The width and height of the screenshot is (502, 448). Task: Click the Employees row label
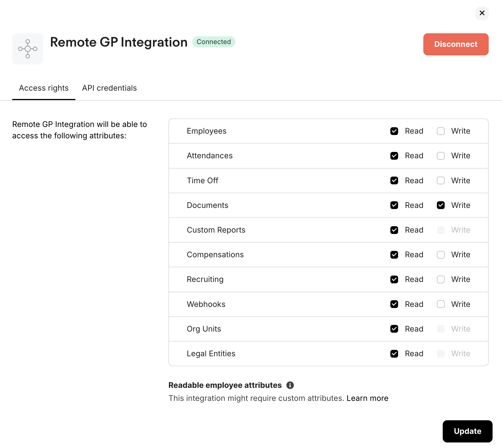206,131
